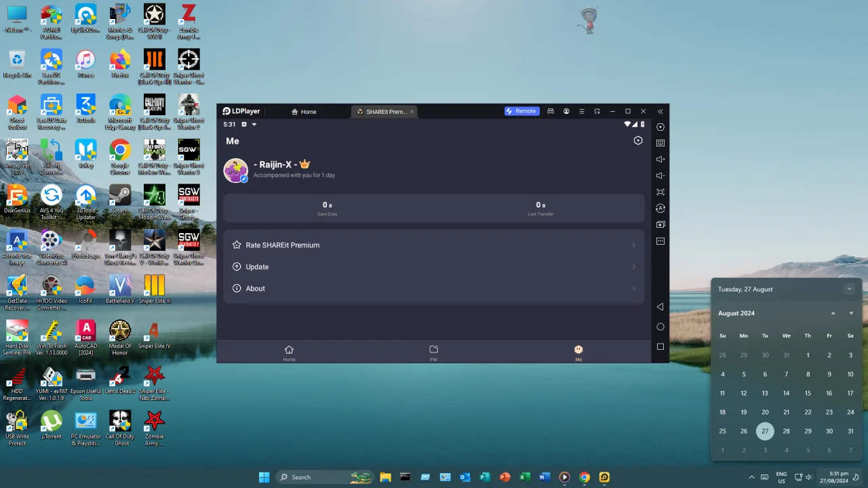Click Save Data 0 B statistic
The image size is (868, 488).
pos(327,208)
